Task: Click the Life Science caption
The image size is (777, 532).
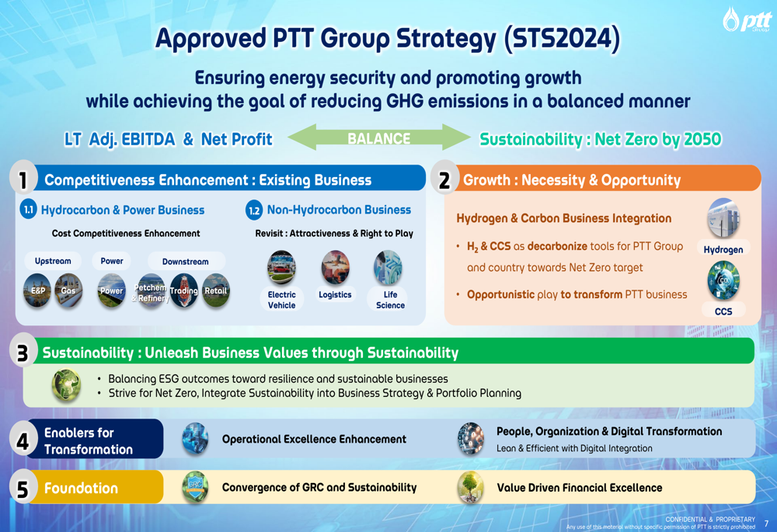Action: (390, 300)
